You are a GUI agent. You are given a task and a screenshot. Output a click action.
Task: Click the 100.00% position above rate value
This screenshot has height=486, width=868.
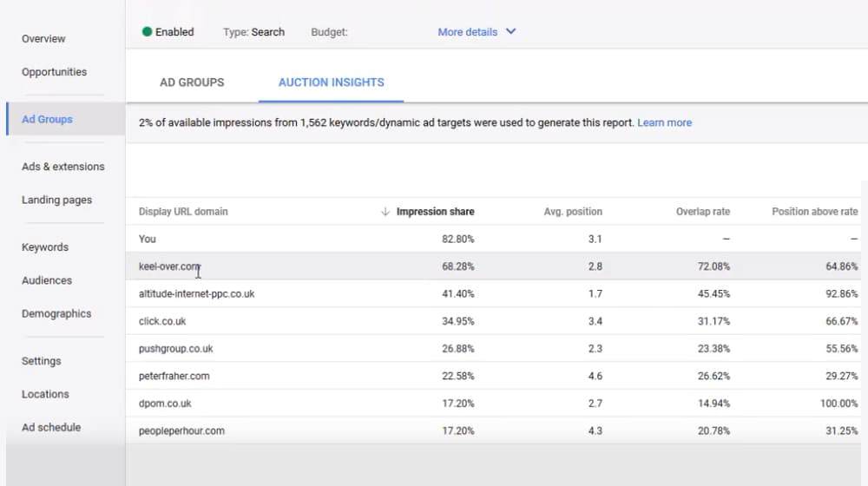(x=839, y=404)
